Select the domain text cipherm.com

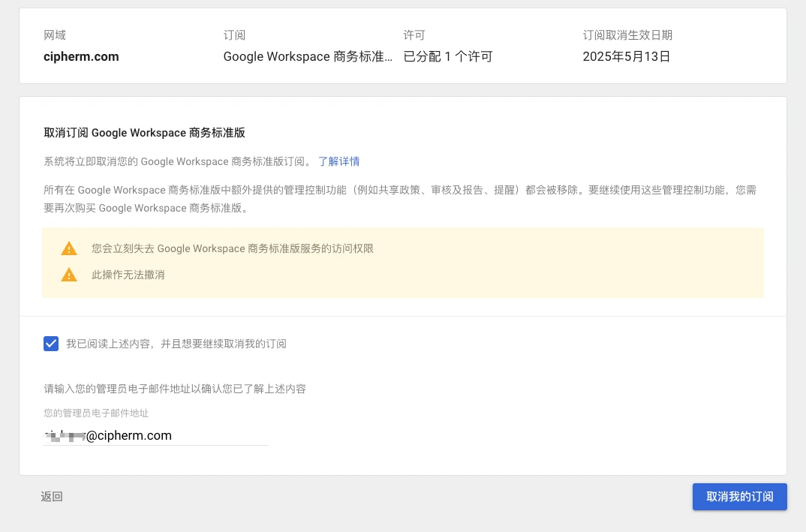[x=81, y=56]
